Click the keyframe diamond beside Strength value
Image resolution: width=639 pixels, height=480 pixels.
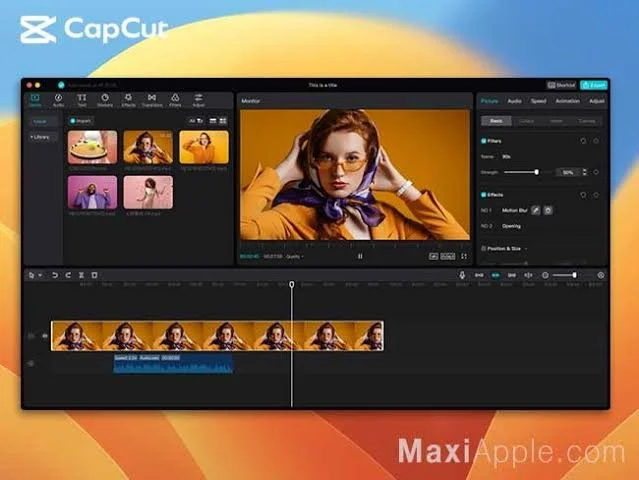(x=596, y=172)
